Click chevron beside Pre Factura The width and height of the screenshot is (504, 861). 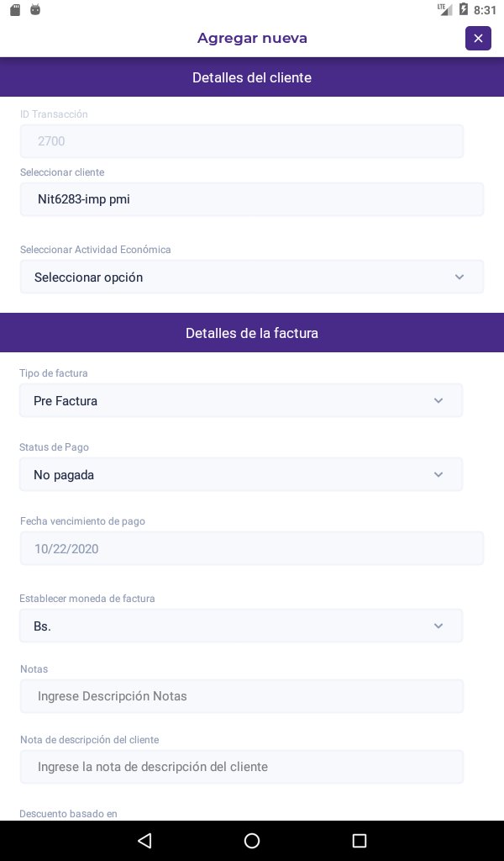tap(438, 401)
